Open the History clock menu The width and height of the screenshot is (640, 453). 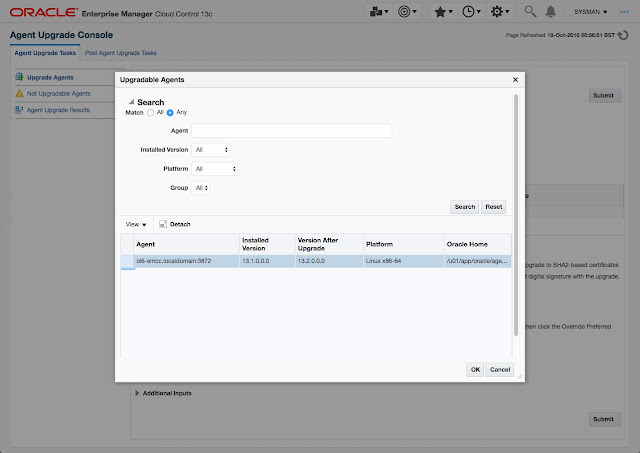(x=471, y=12)
